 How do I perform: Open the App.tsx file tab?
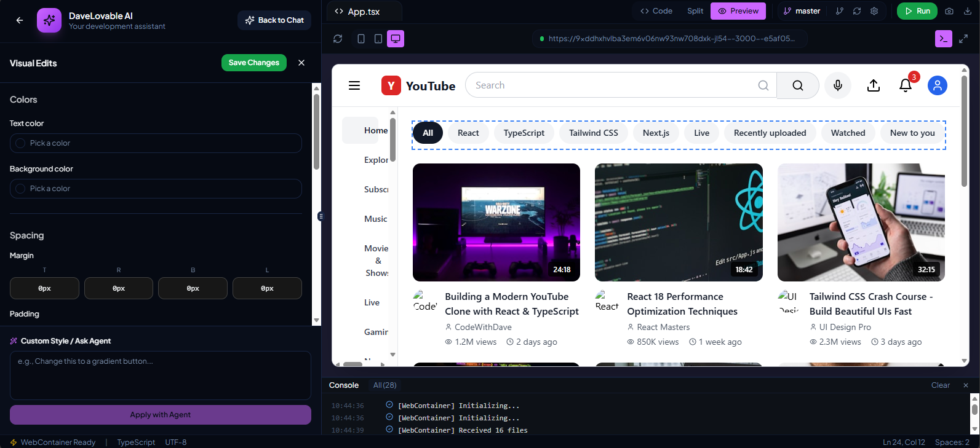(x=365, y=12)
